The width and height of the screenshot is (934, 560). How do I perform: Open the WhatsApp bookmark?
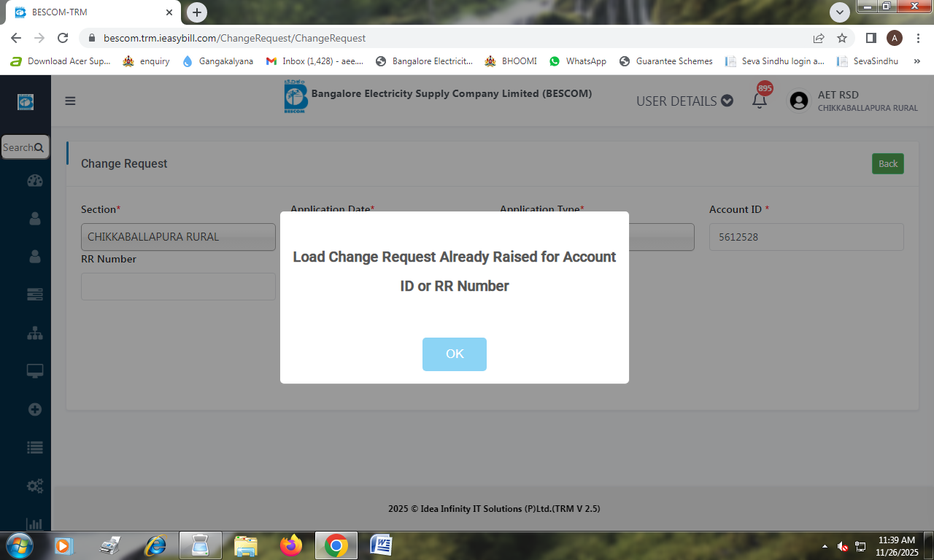tap(577, 61)
